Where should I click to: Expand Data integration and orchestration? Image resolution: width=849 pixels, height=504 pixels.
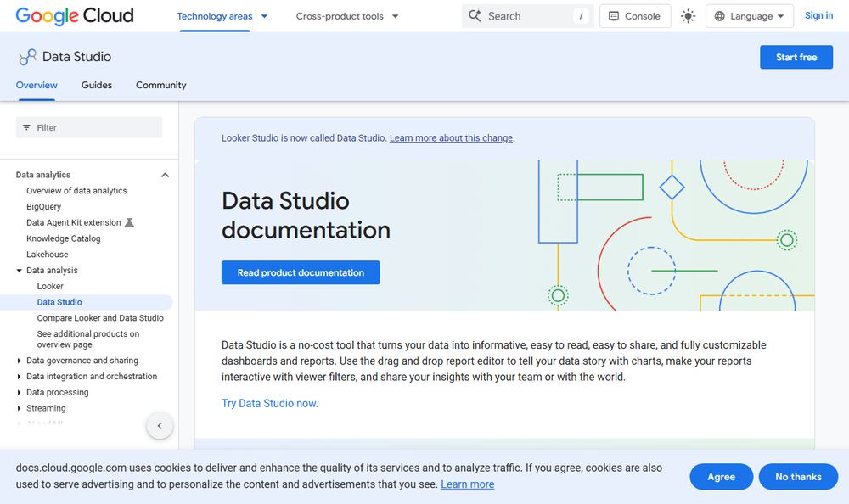pos(19,376)
